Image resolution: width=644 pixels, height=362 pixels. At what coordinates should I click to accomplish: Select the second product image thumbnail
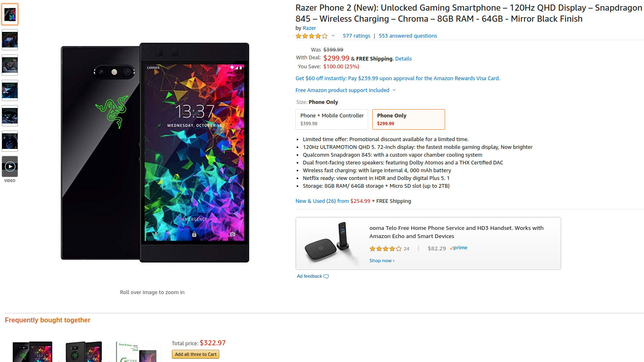(10, 40)
